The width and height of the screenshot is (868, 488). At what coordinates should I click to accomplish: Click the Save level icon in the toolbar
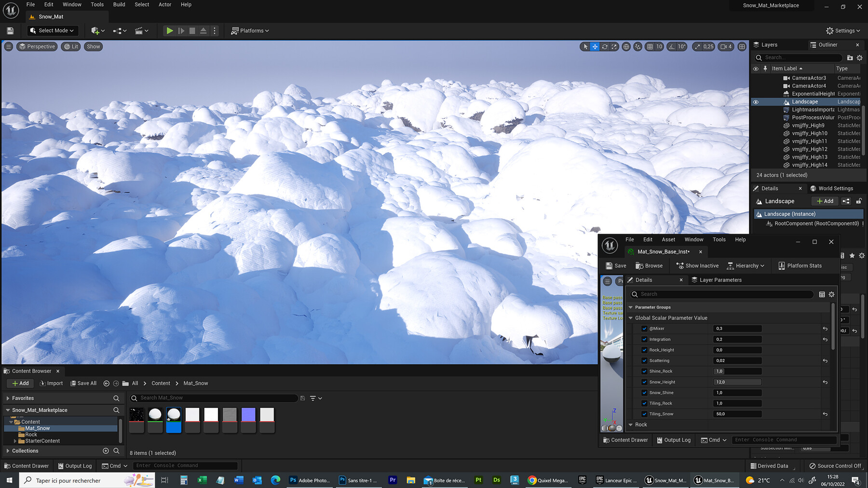click(10, 30)
